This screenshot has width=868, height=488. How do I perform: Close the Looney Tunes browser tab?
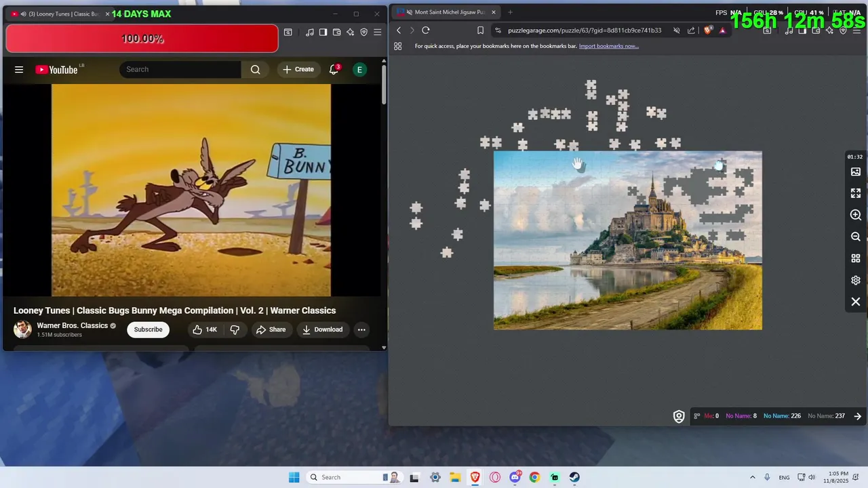click(x=107, y=14)
